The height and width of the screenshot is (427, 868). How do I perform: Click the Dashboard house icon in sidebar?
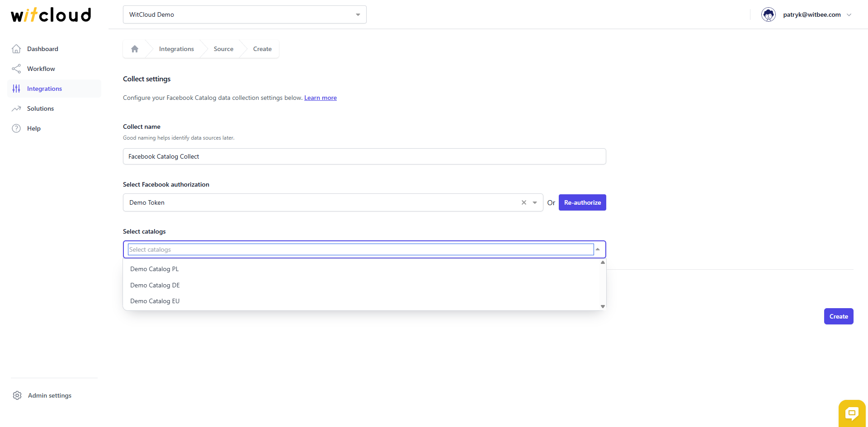click(16, 49)
